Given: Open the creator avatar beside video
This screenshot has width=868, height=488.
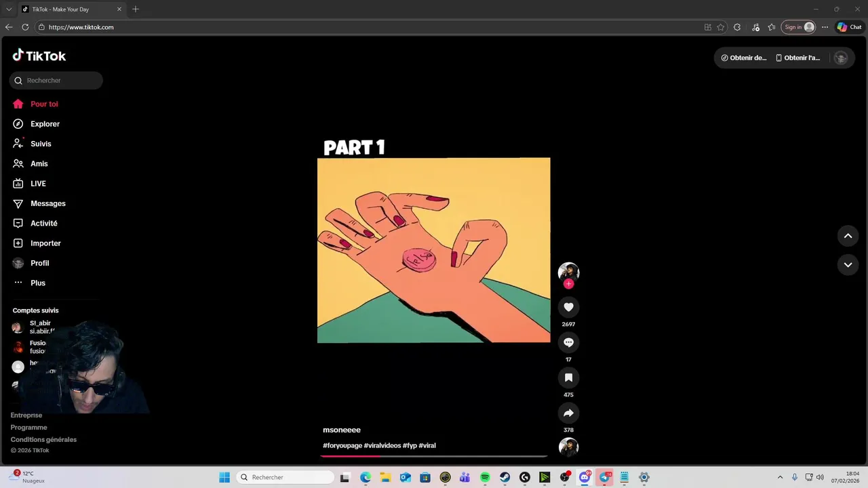Looking at the screenshot, I should [568, 272].
